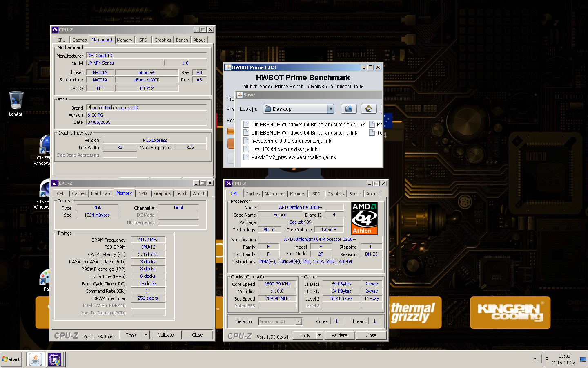
Task: Click code name value Venice
Action: pyautogui.click(x=280, y=215)
